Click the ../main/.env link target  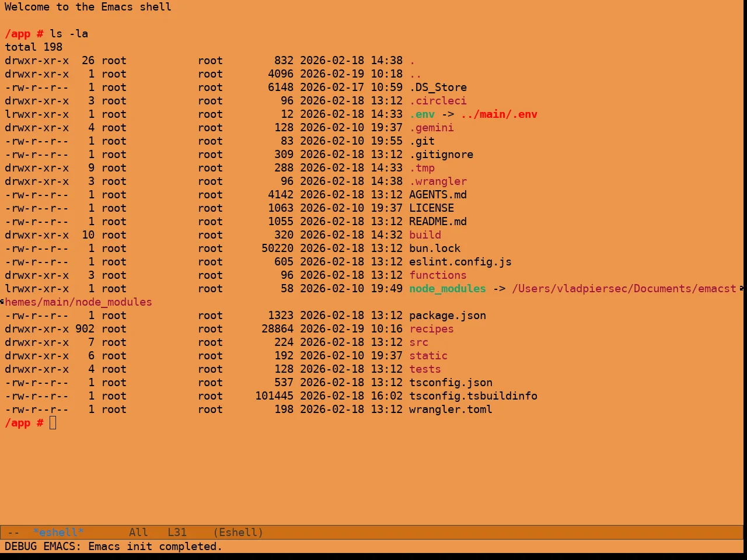click(499, 114)
